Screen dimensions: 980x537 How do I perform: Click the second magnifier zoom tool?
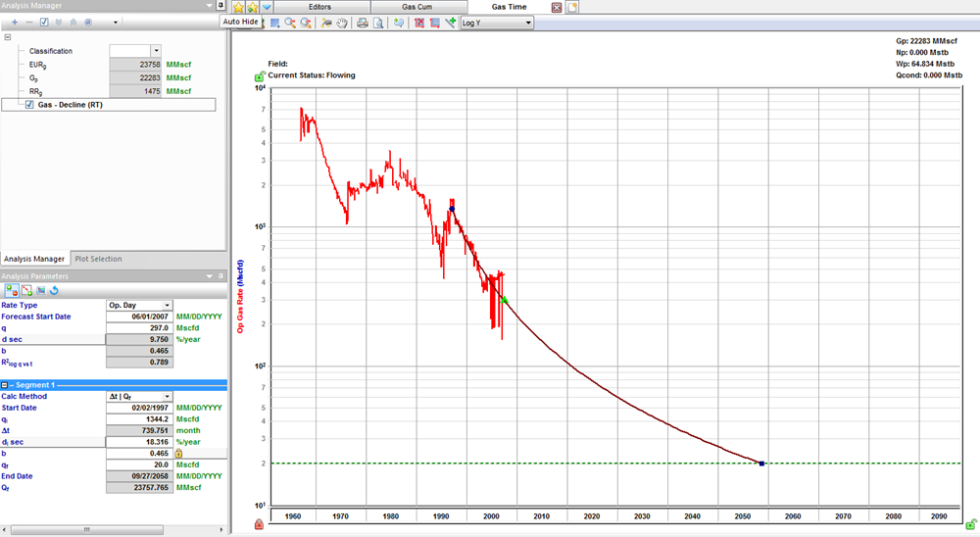tap(306, 24)
